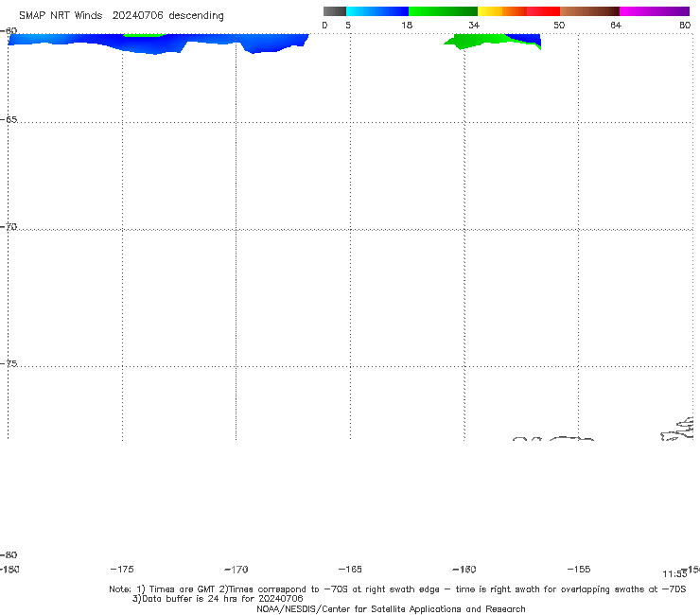Click the '18' label under the color scale

[407, 26]
